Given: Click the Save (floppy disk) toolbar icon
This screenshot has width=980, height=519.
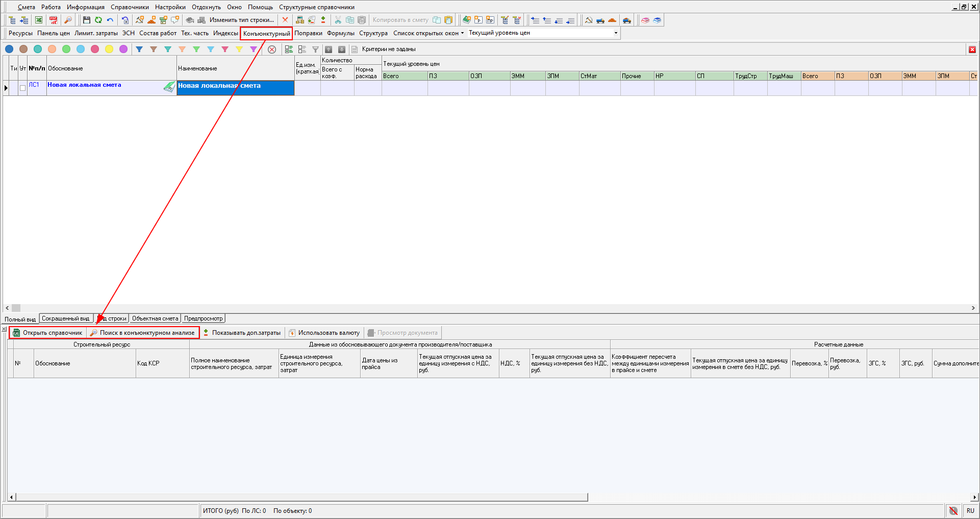Looking at the screenshot, I should [86, 20].
